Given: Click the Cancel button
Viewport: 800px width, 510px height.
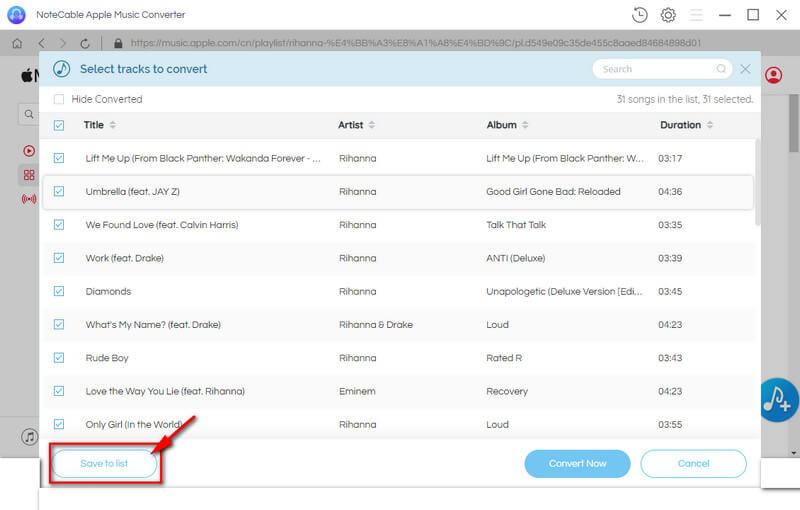Looking at the screenshot, I should [x=693, y=464].
